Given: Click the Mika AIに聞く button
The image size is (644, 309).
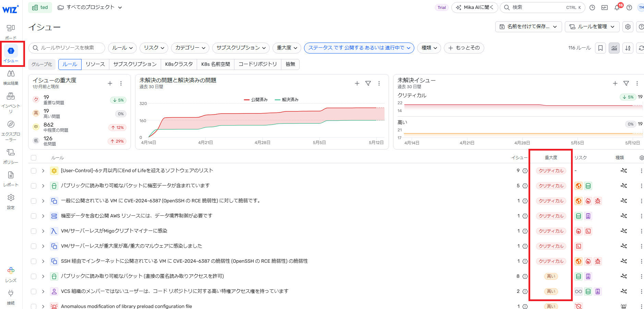Looking at the screenshot, I should pyautogui.click(x=475, y=8).
